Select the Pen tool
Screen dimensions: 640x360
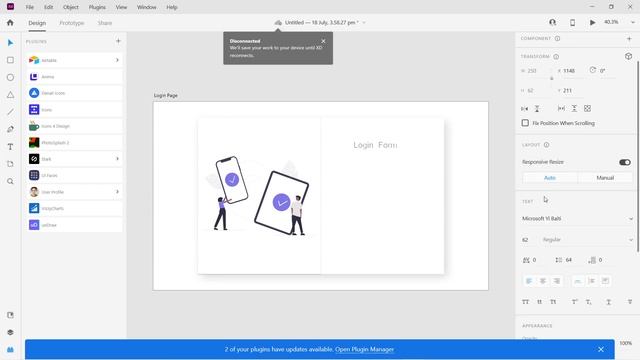pyautogui.click(x=11, y=129)
